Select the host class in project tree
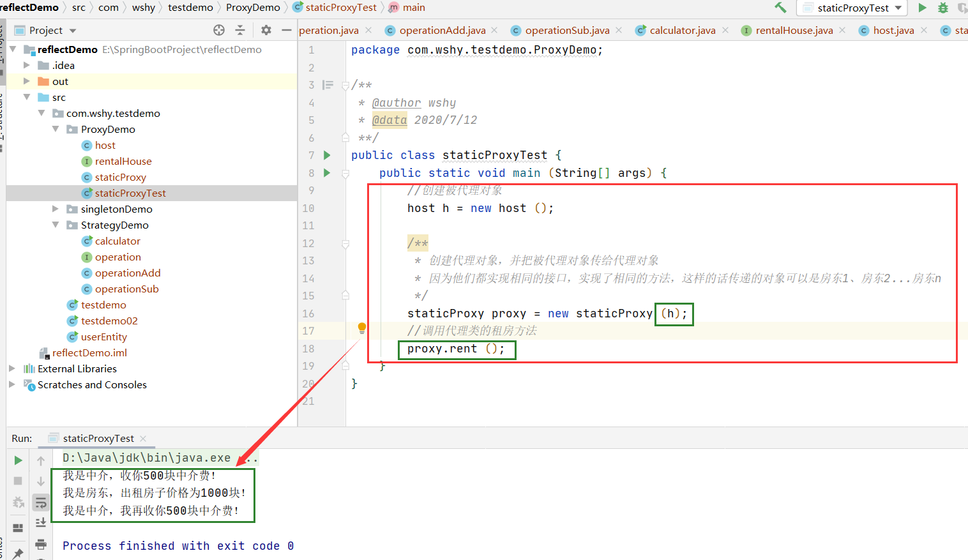This screenshot has width=968, height=560. coord(105,145)
